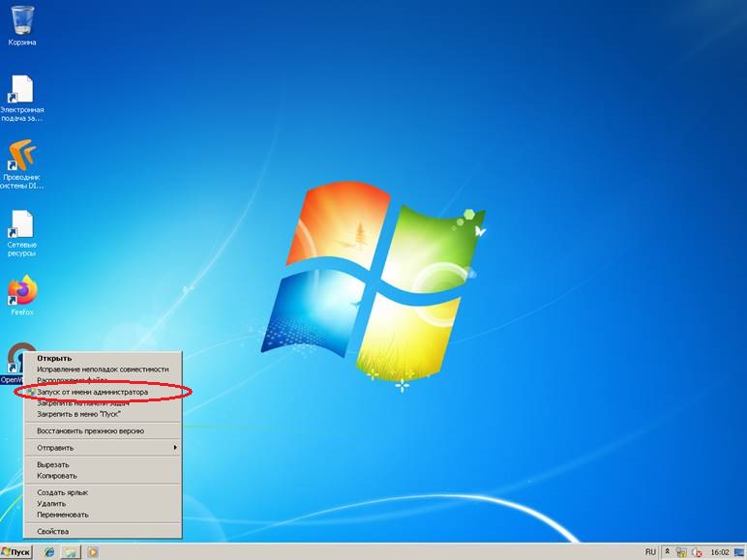Choose Переименовать in the context menu
The height and width of the screenshot is (560, 747).
pos(103,515)
